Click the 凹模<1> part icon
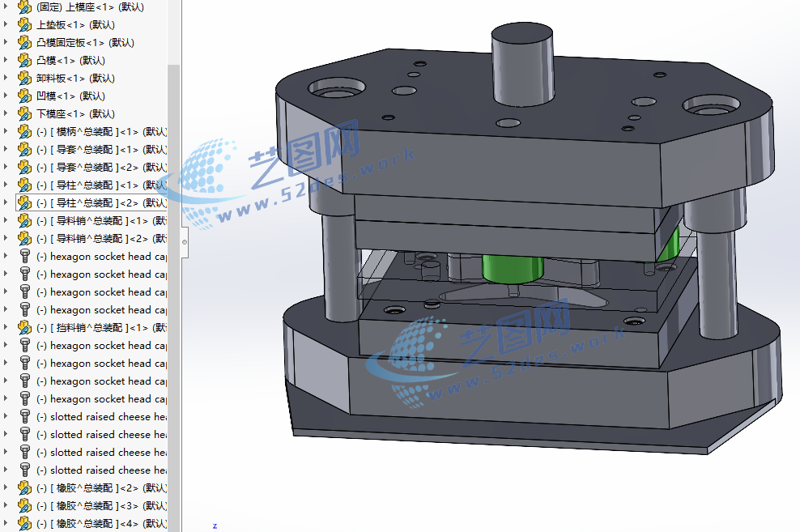800x532 pixels. pos(24,96)
